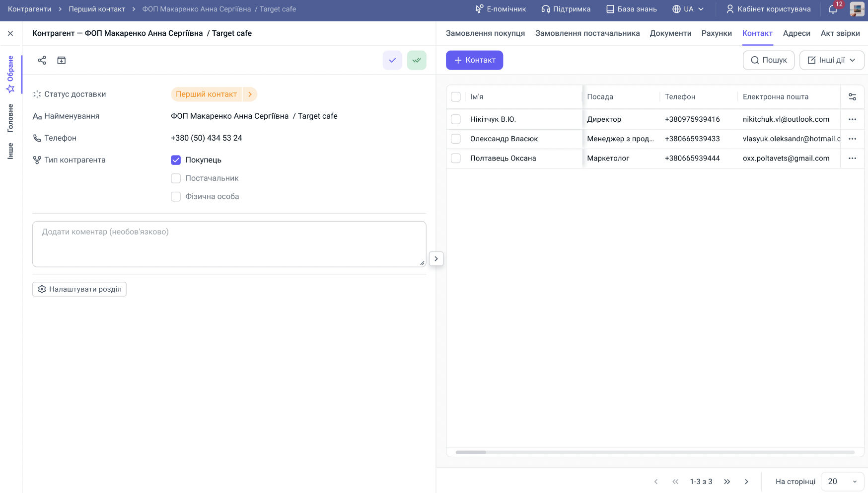Switch to the Адреси tab
This screenshot has height=493, width=868.
click(x=796, y=33)
